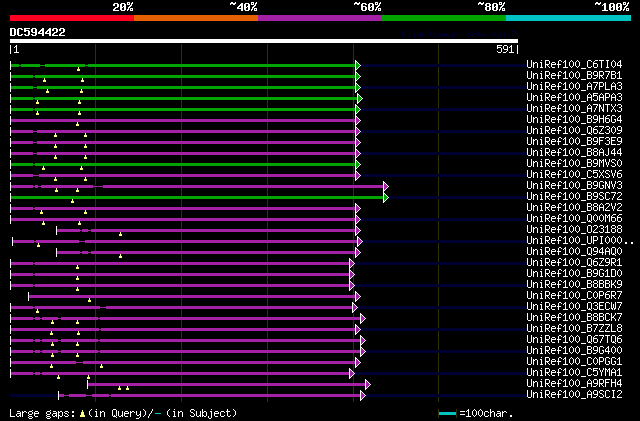Click the arrowhead ending the UniRef100_B9MVS0 alignment

[358, 165]
